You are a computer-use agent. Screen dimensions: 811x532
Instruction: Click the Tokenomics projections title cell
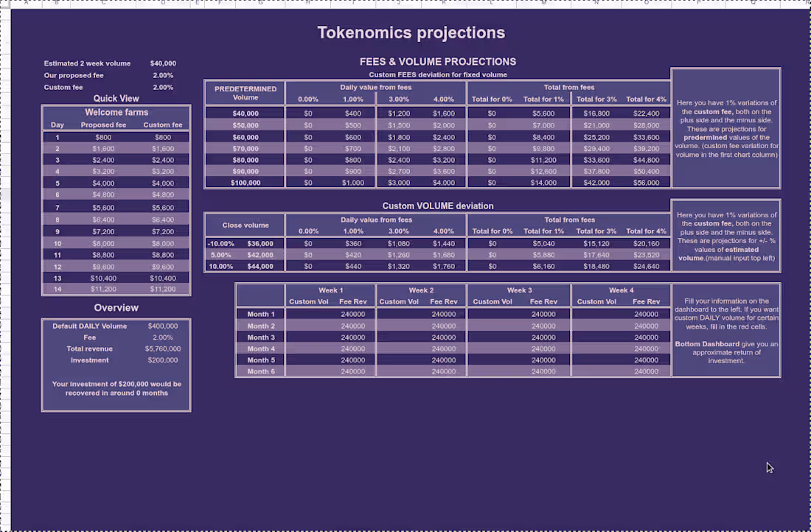tap(411, 32)
